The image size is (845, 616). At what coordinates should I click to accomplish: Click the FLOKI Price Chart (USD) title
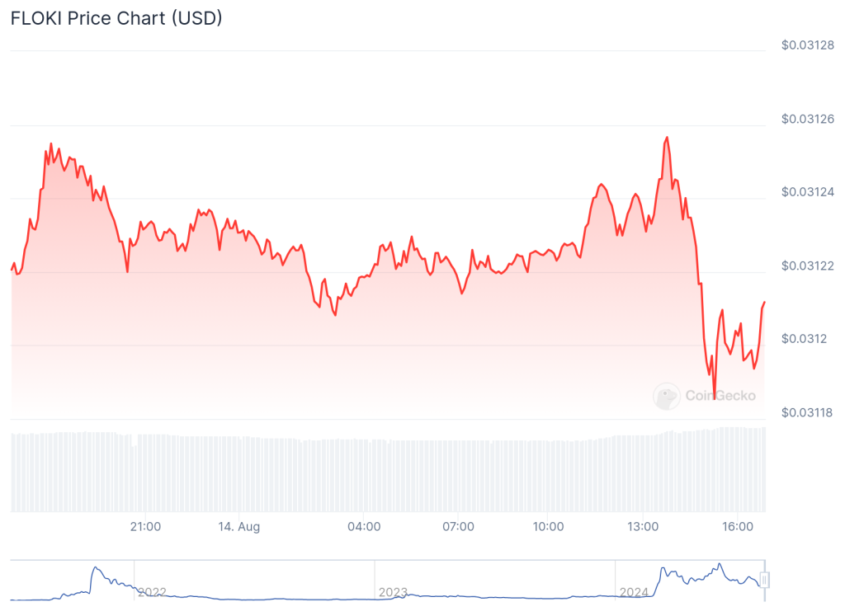[x=116, y=18]
